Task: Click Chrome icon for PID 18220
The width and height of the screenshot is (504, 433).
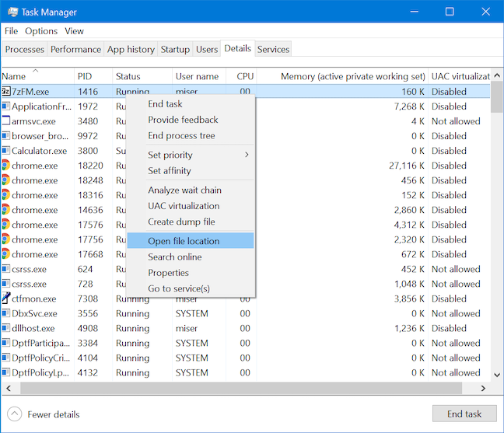Action: tap(6, 165)
